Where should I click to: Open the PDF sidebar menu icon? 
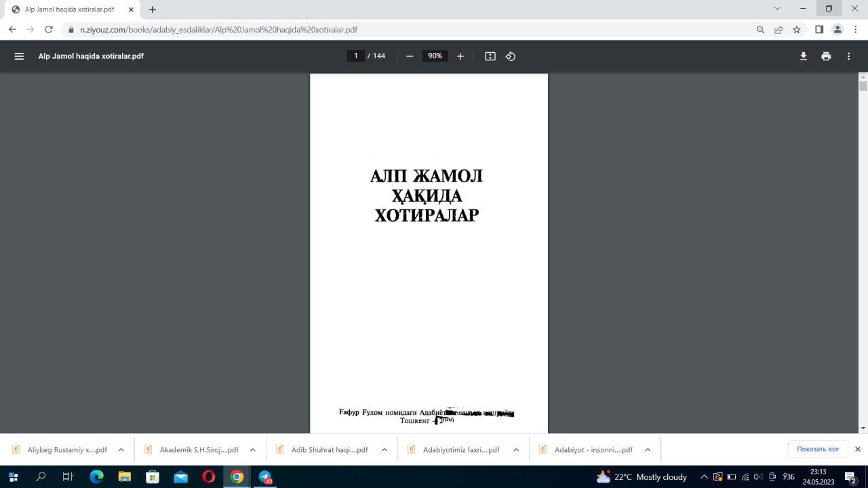(19, 56)
